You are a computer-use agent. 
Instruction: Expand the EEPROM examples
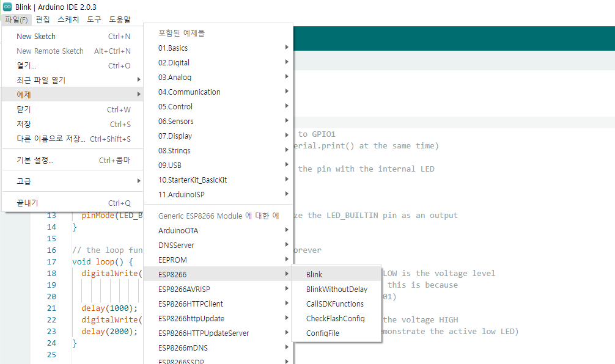pos(218,260)
